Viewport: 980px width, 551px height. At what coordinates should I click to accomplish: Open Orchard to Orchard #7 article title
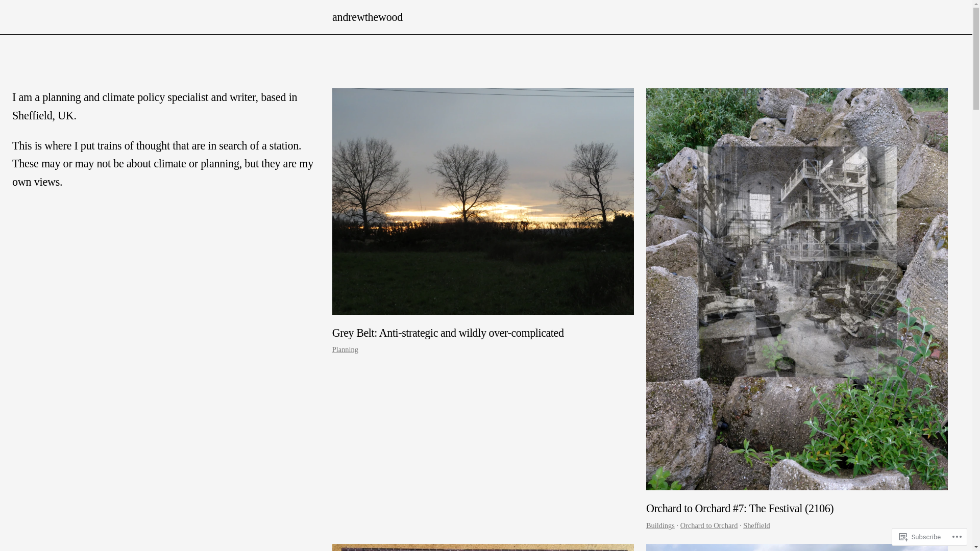740,508
